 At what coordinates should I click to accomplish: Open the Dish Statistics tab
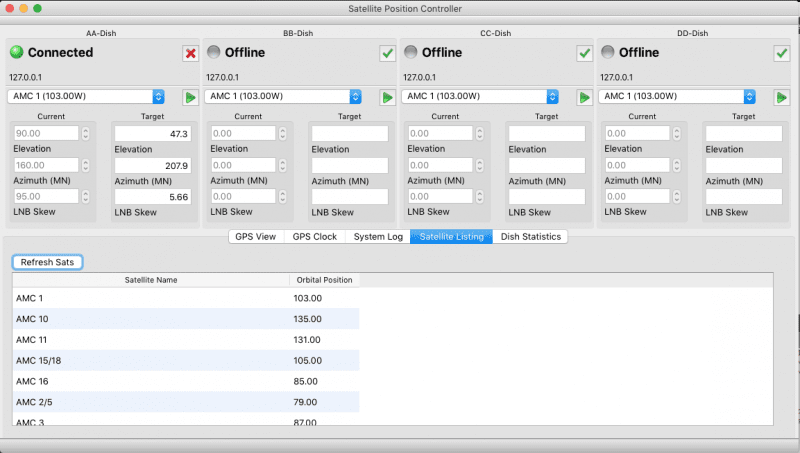click(531, 237)
